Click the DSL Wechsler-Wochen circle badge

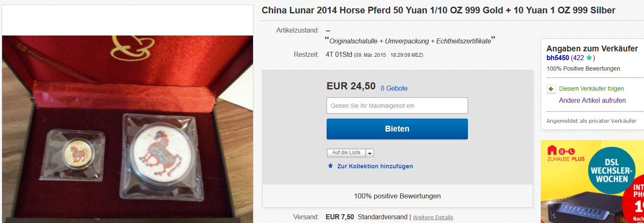612,171
